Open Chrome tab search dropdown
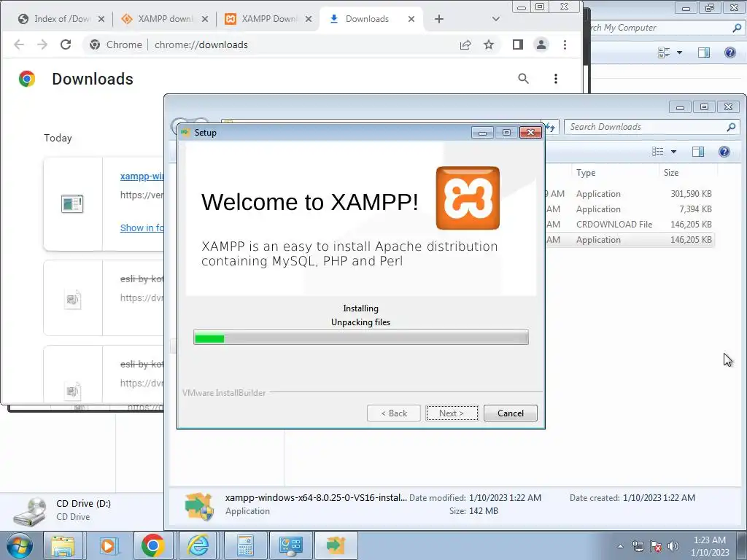The height and width of the screenshot is (560, 747). click(x=495, y=19)
